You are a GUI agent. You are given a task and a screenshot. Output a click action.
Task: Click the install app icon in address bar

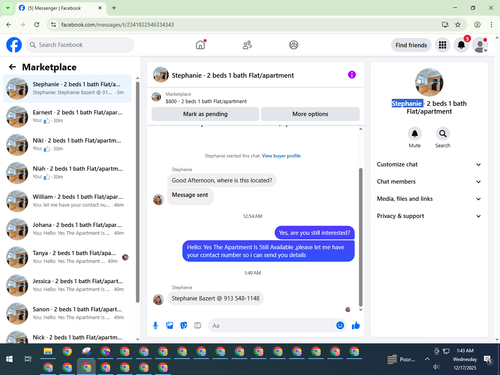pos(445,24)
